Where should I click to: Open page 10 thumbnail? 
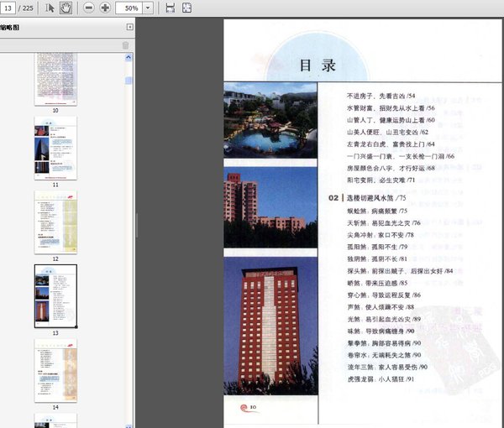[x=55, y=79]
